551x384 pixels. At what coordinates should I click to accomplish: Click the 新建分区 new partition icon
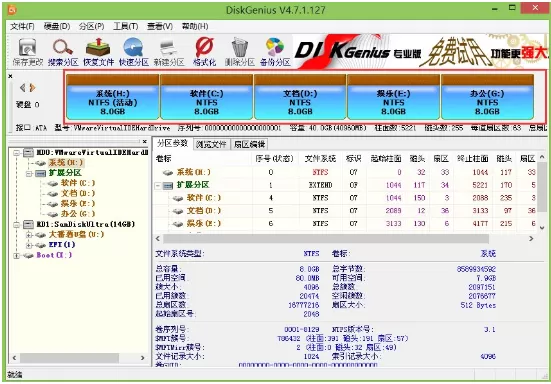pyautogui.click(x=169, y=52)
